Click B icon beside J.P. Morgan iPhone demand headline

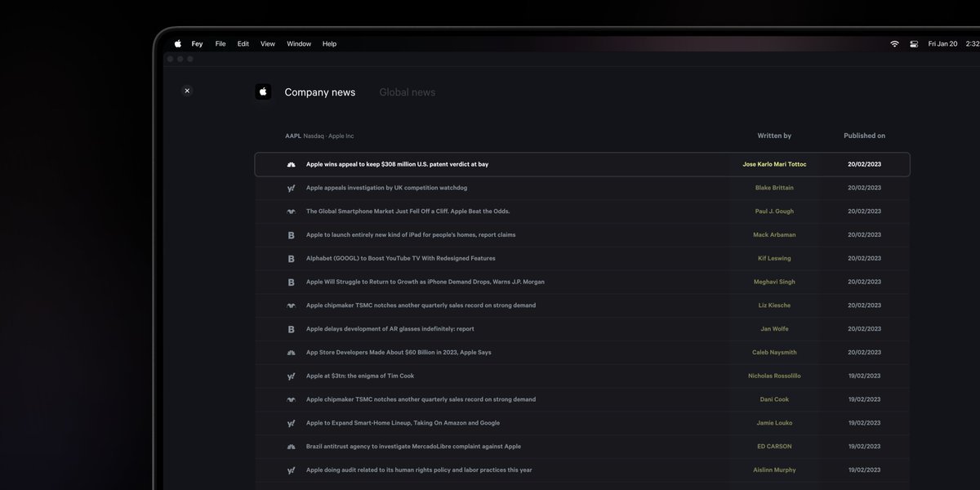[x=291, y=283]
